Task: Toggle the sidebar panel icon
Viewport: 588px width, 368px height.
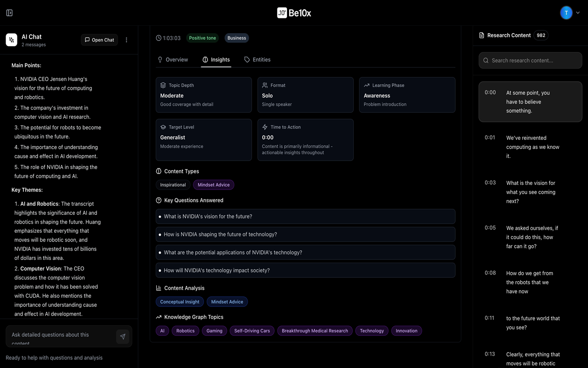Action: click(9, 13)
